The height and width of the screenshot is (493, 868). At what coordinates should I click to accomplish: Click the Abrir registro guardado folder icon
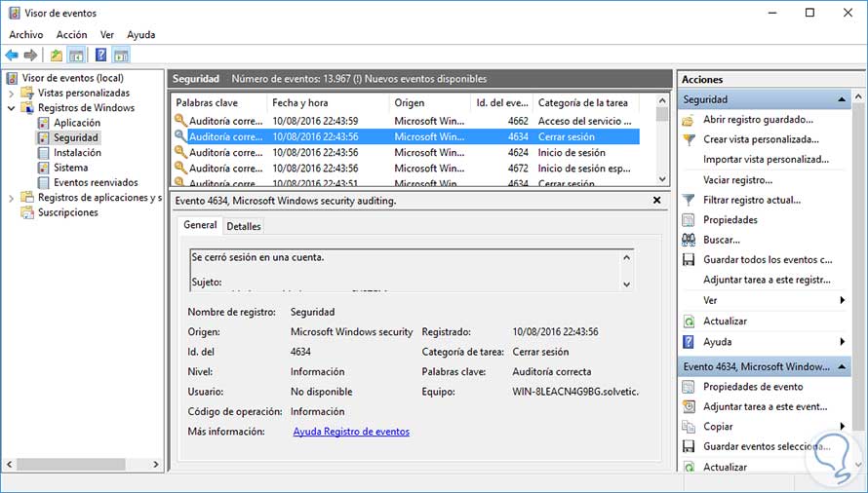(689, 120)
